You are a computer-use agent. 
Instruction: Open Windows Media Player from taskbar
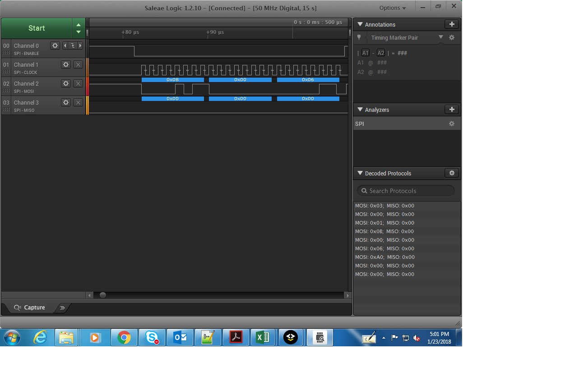(x=95, y=337)
